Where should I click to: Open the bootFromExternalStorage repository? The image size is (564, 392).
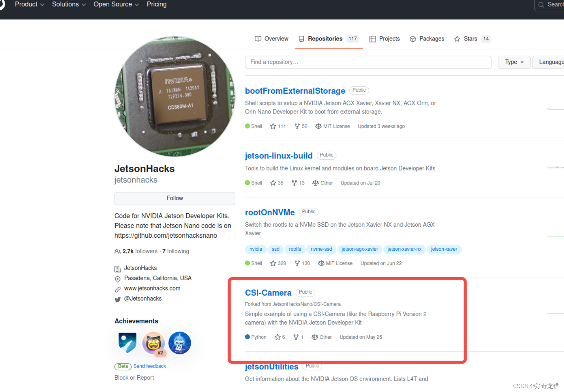point(295,91)
